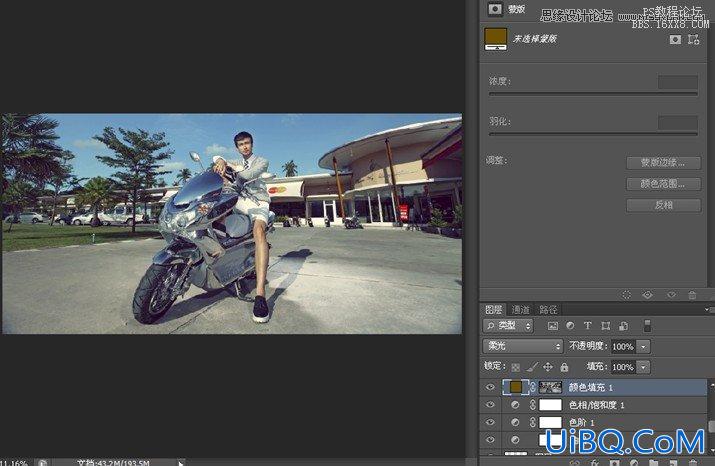
Task: Hide the 色相/饱和度 1 layer
Action: tap(490, 405)
